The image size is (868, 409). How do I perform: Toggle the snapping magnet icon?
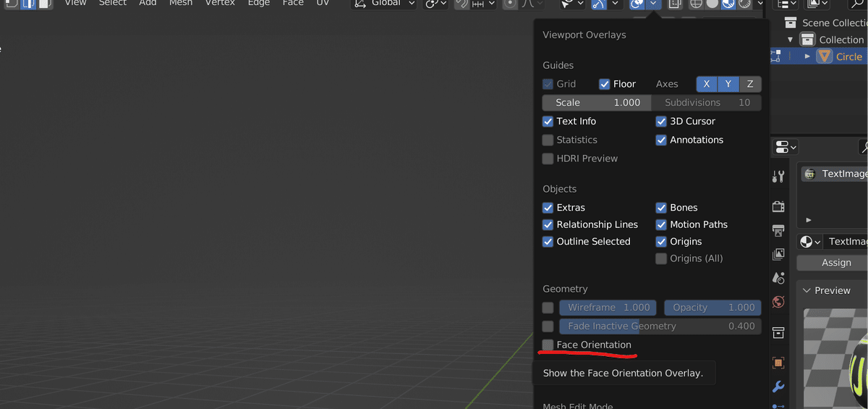click(x=461, y=4)
